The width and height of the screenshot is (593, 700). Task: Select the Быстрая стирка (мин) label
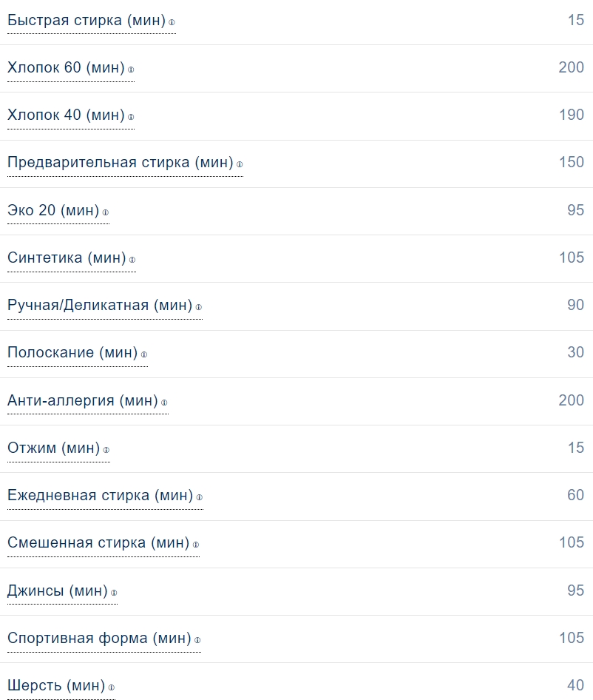click(x=87, y=20)
